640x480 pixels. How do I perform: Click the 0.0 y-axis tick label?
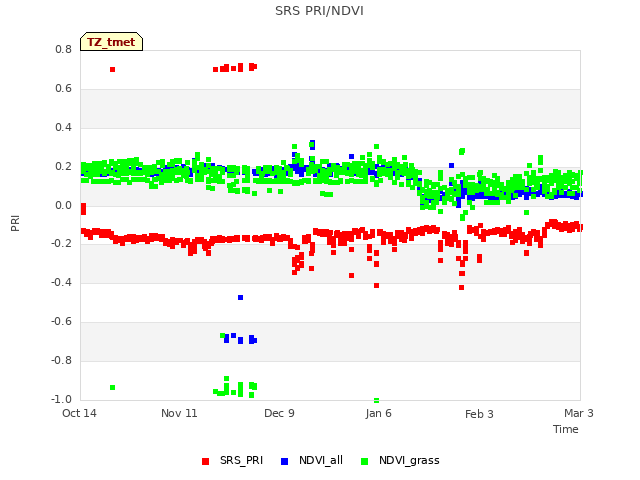[x=63, y=205]
